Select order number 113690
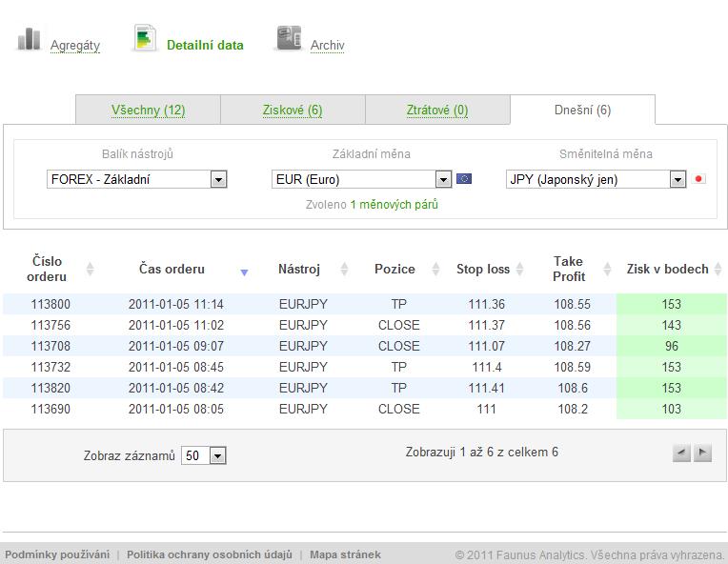Image resolution: width=728 pixels, height=564 pixels. 51,409
